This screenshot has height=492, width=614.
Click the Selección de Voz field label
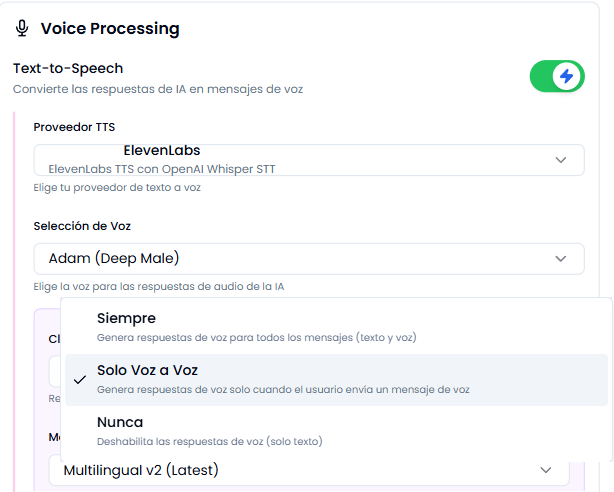tap(82, 226)
